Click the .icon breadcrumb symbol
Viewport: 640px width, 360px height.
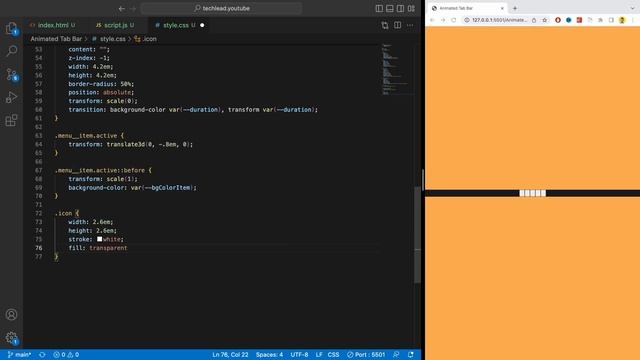(145, 39)
